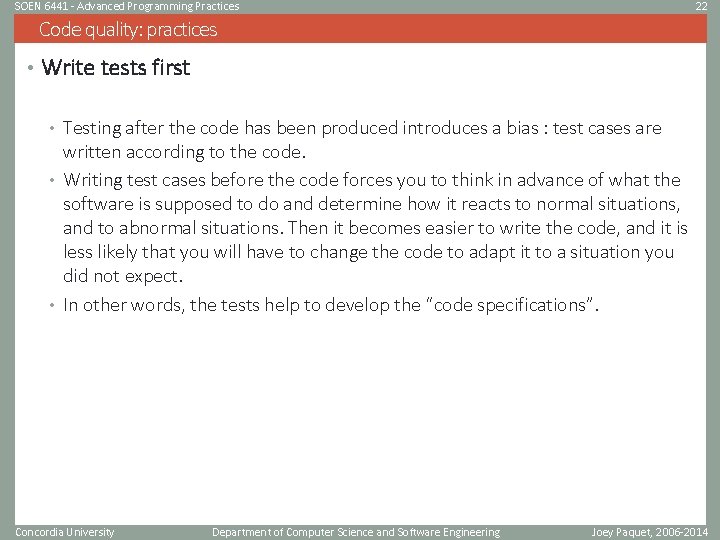Click the line starting "less likely that you"
The image size is (720, 540).
tap(368, 252)
